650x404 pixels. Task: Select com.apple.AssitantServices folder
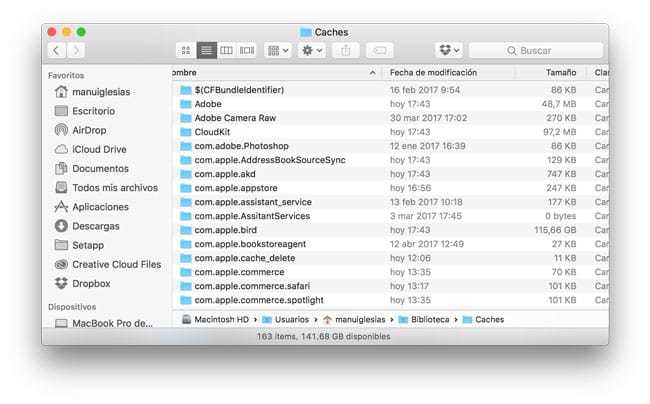click(252, 216)
